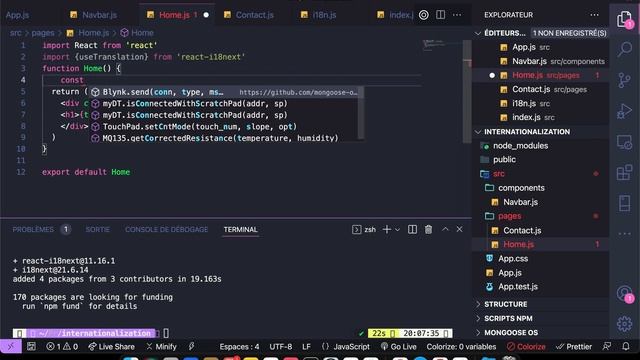Click Colorize in status bar
This screenshot has height=360, width=640.
pyautogui.click(x=526, y=347)
